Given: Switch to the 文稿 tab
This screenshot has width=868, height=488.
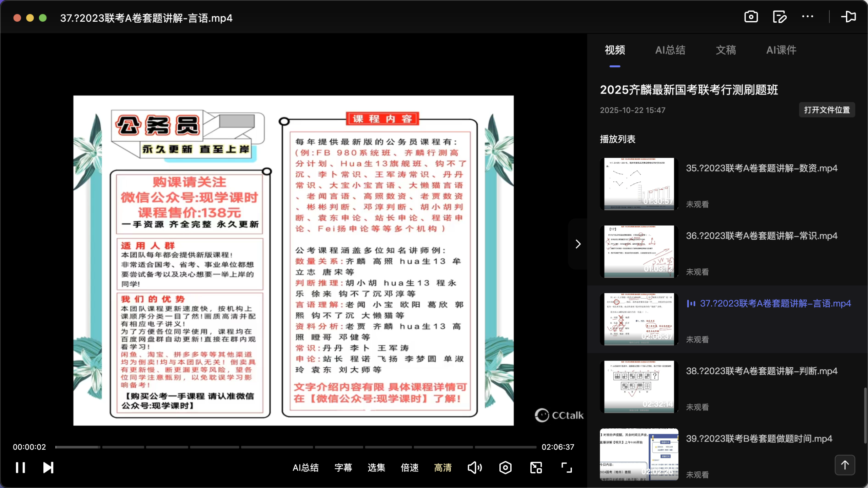Looking at the screenshot, I should pyautogui.click(x=726, y=50).
